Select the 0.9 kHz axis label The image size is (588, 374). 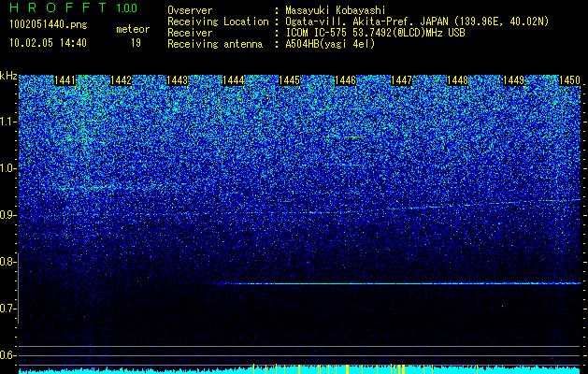(x=8, y=215)
